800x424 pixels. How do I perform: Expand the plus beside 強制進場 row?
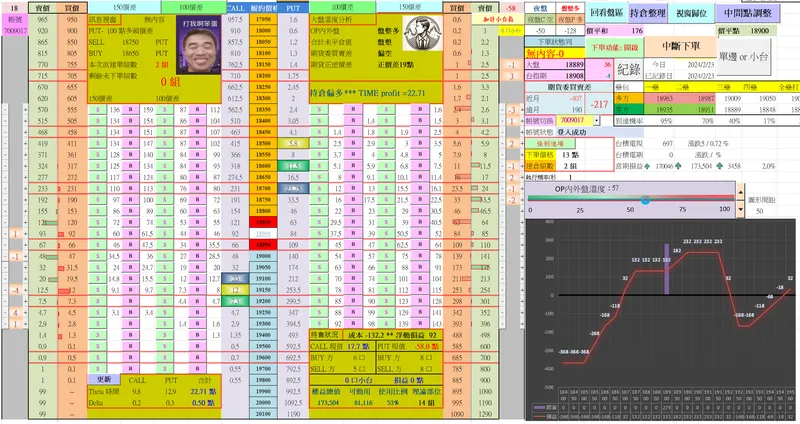522,143
